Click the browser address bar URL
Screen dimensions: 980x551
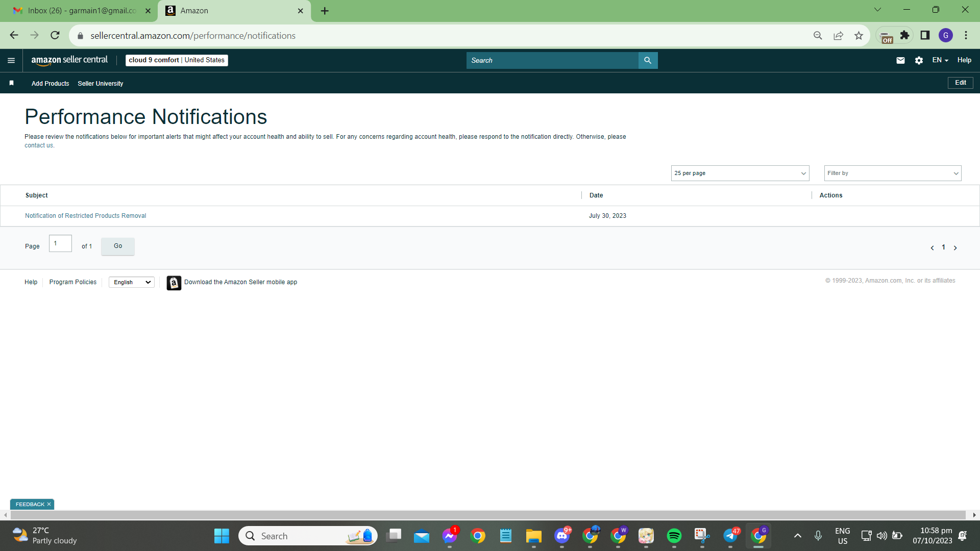(x=193, y=36)
